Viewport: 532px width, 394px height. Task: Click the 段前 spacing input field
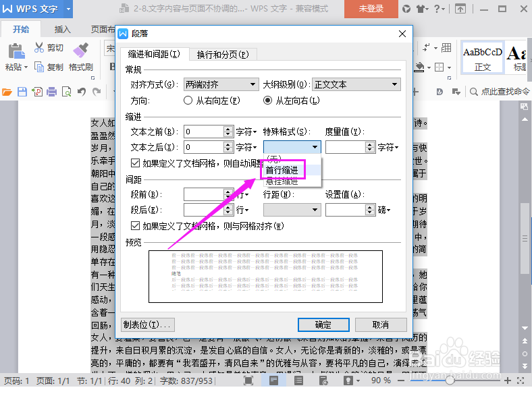[204, 194]
